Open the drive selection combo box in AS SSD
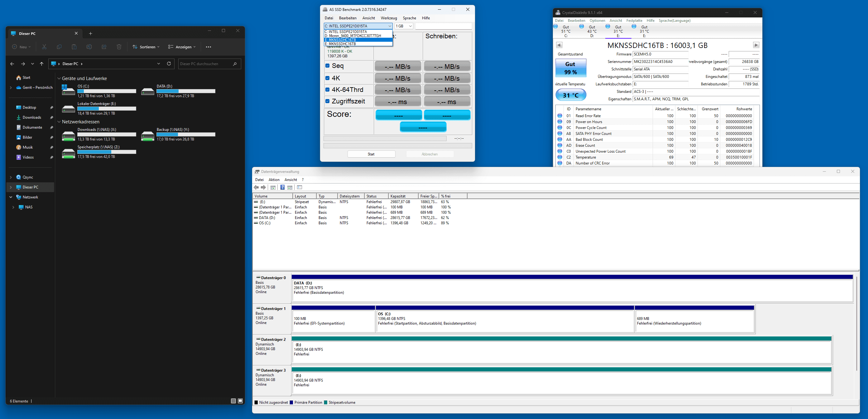The image size is (868, 419). [x=358, y=26]
